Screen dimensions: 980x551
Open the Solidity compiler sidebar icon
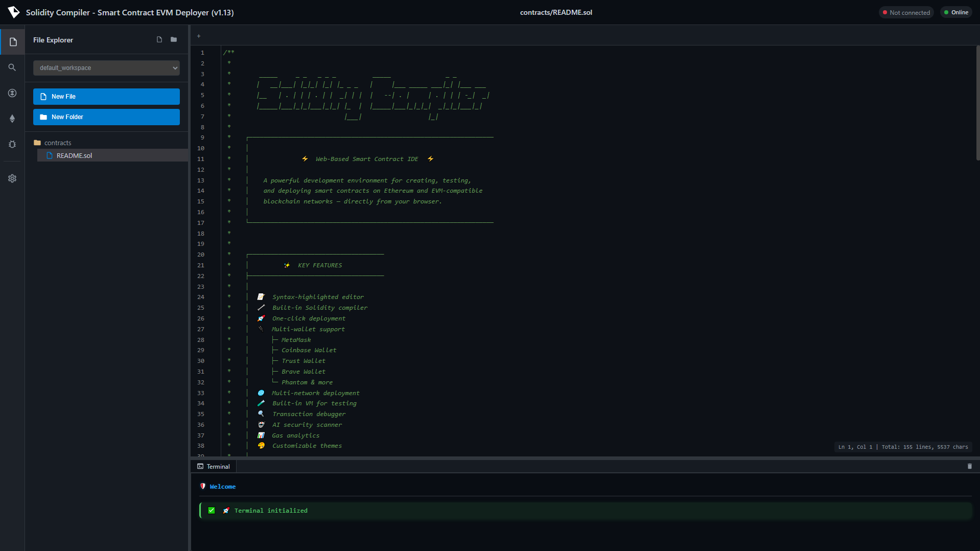(x=12, y=93)
